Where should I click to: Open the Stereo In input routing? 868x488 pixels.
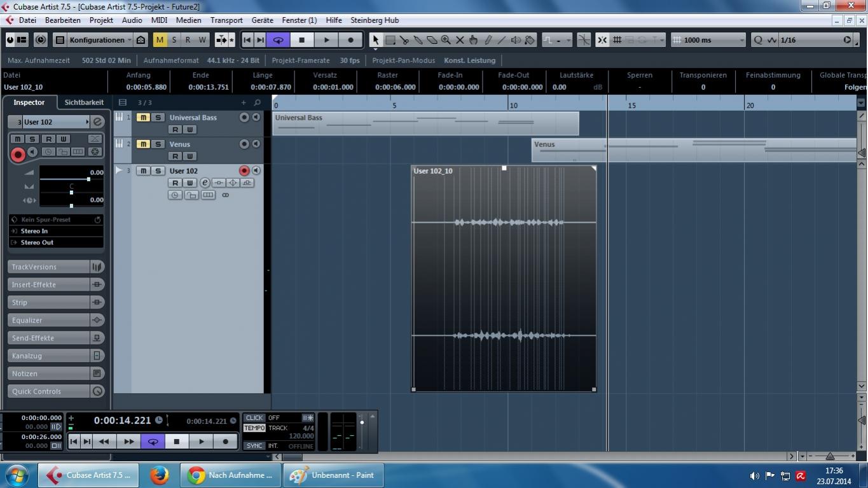pos(56,231)
